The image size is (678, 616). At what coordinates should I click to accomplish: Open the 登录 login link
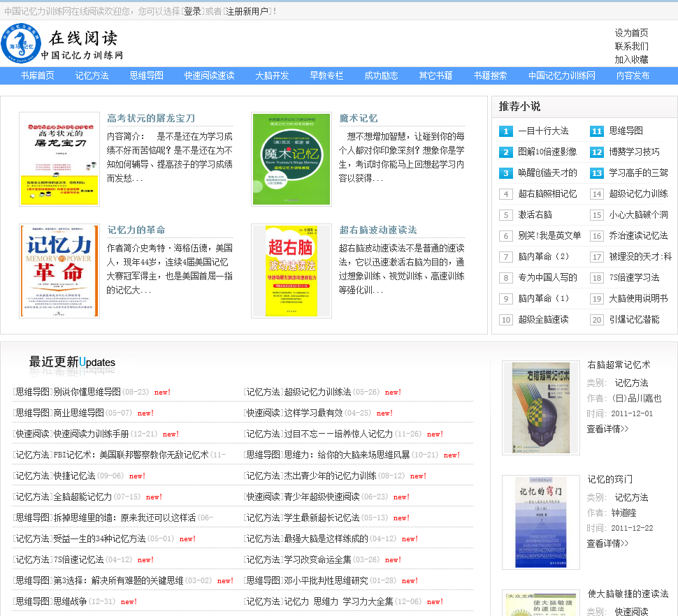point(192,11)
